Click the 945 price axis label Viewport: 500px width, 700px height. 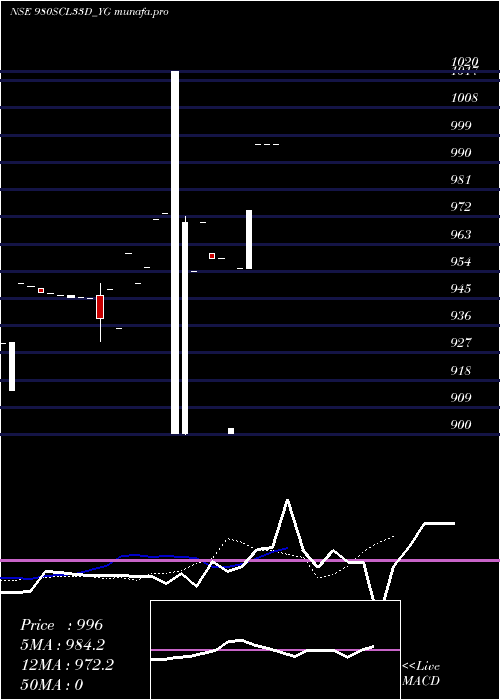click(461, 289)
